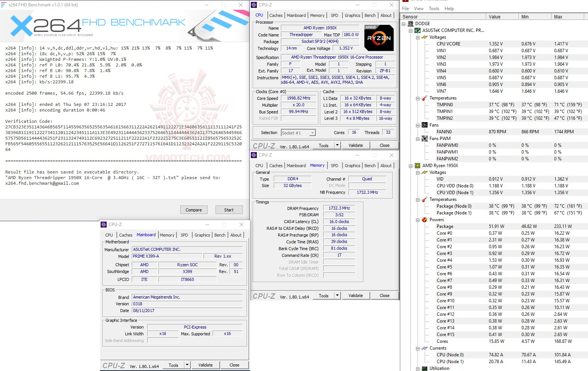Viewport: 588px width, 371px height.
Task: Click the Utilization icon at the tree bottom
Action: point(424,368)
